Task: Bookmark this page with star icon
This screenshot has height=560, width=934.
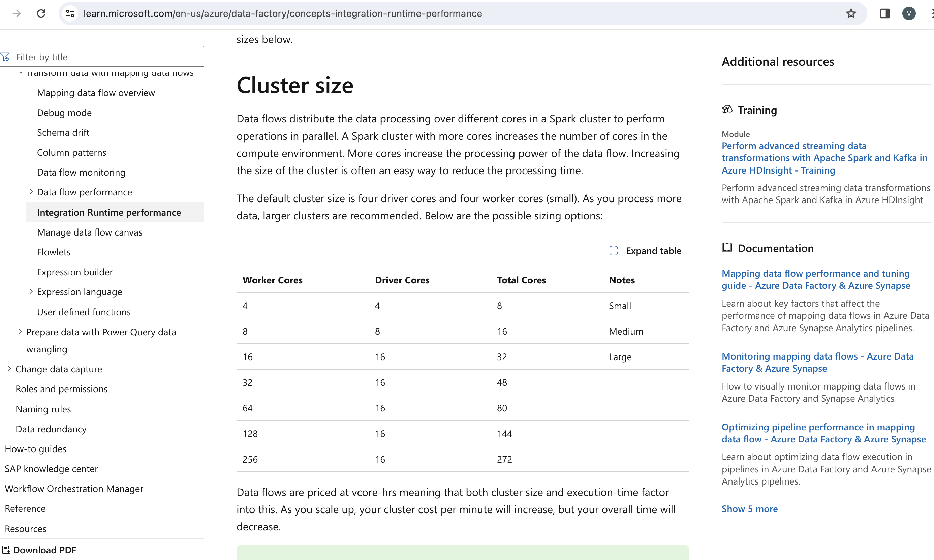Action: [850, 13]
